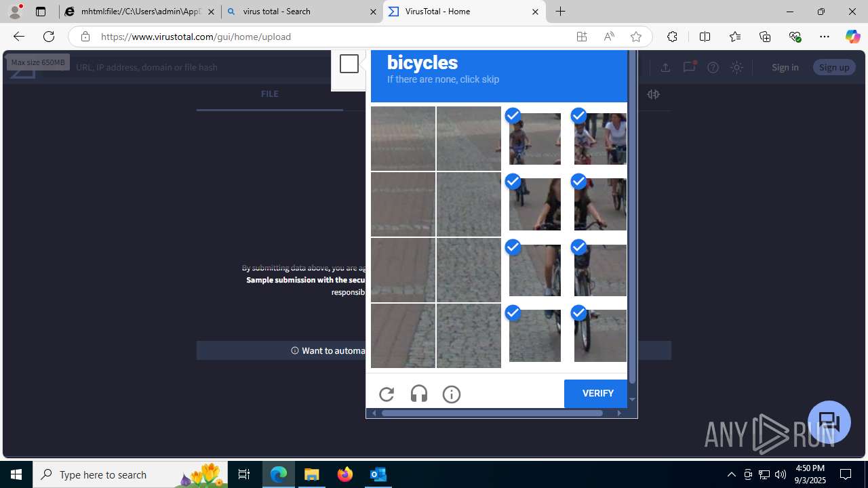Click the Sign up button
Viewport: 868px width, 488px height.
[x=834, y=67]
